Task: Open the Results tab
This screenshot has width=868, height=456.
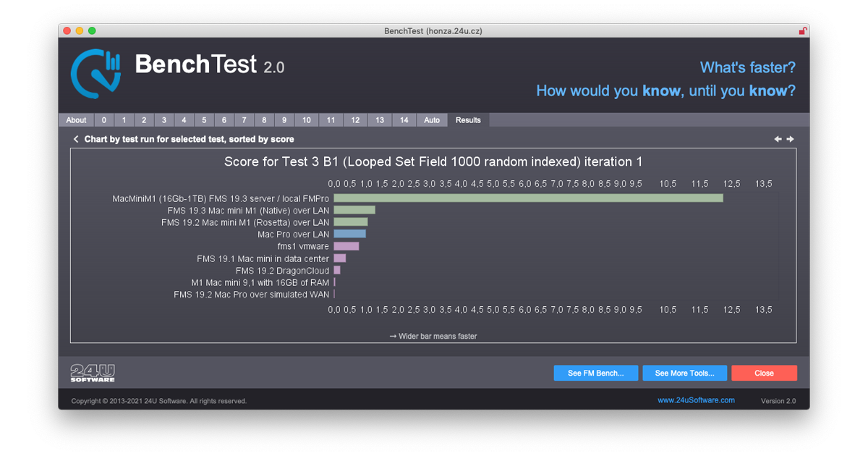Action: click(468, 120)
